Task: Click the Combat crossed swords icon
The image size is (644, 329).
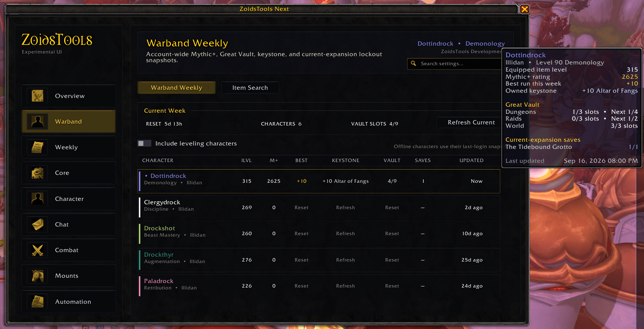Action: tap(37, 250)
